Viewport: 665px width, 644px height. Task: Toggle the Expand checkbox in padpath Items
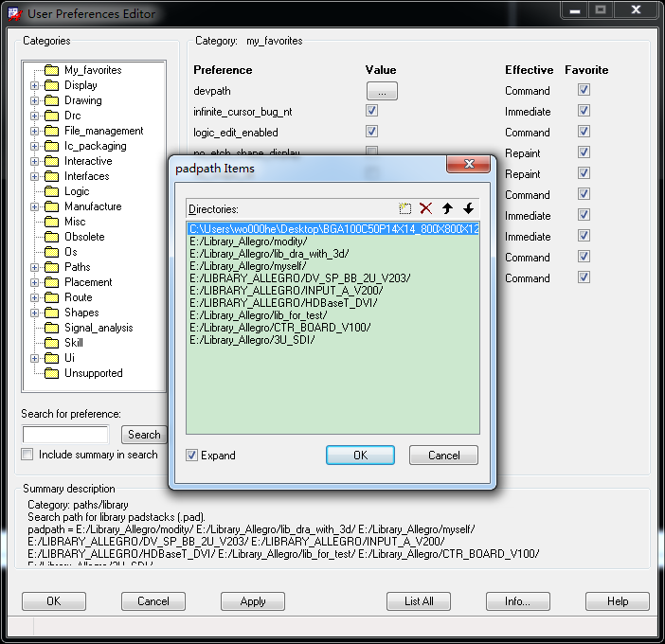click(191, 455)
